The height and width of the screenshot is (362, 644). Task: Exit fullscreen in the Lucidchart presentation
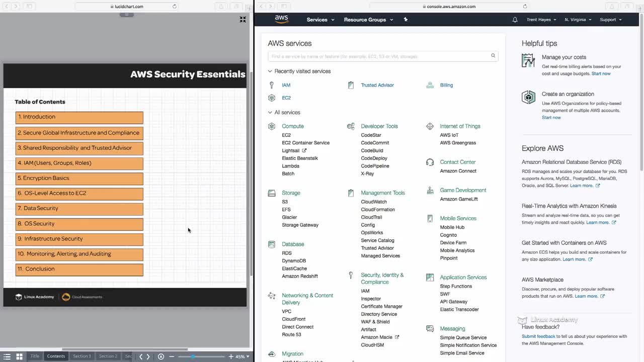(243, 20)
